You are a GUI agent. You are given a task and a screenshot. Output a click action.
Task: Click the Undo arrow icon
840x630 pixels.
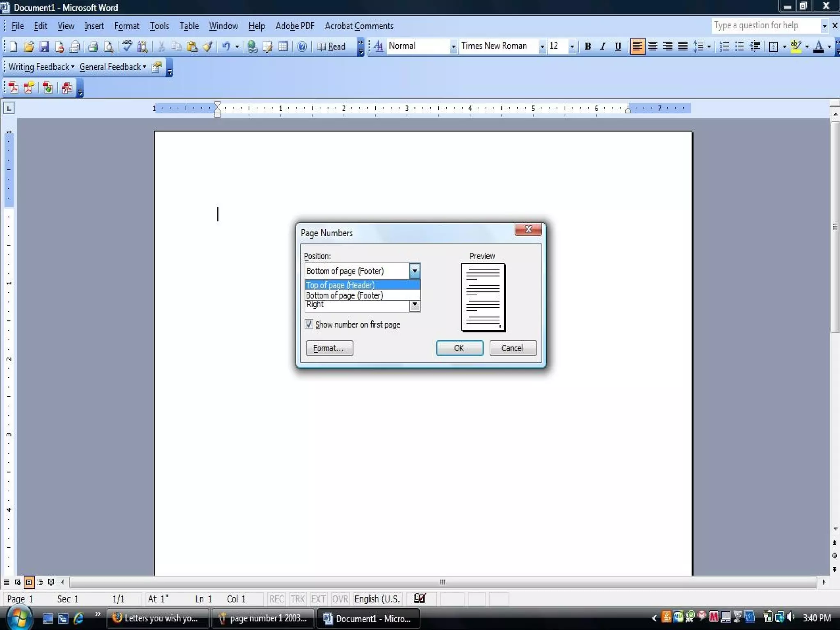pos(226,46)
